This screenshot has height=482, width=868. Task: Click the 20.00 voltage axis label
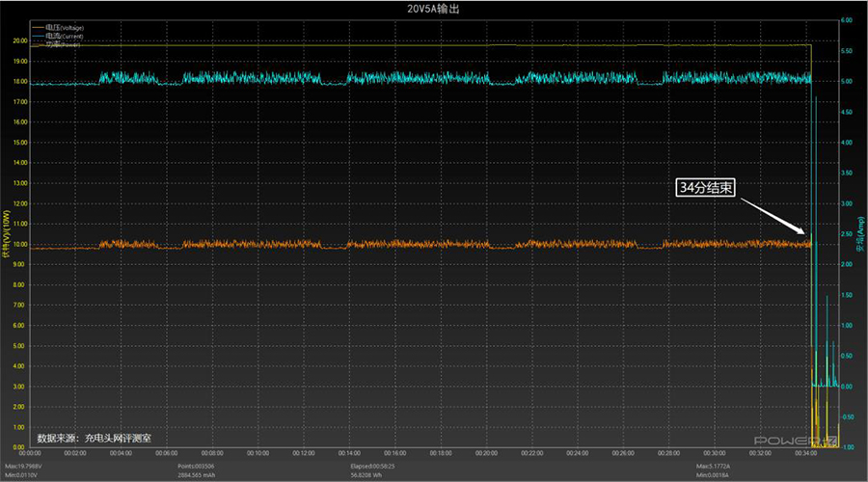pyautogui.click(x=20, y=40)
